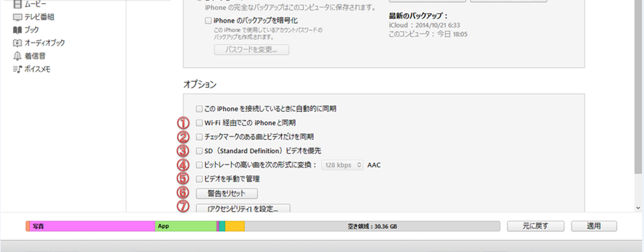Toggle auto-sync when this iPhone is connected
Image resolution: width=644 pixels, height=252 pixels.
199,109
